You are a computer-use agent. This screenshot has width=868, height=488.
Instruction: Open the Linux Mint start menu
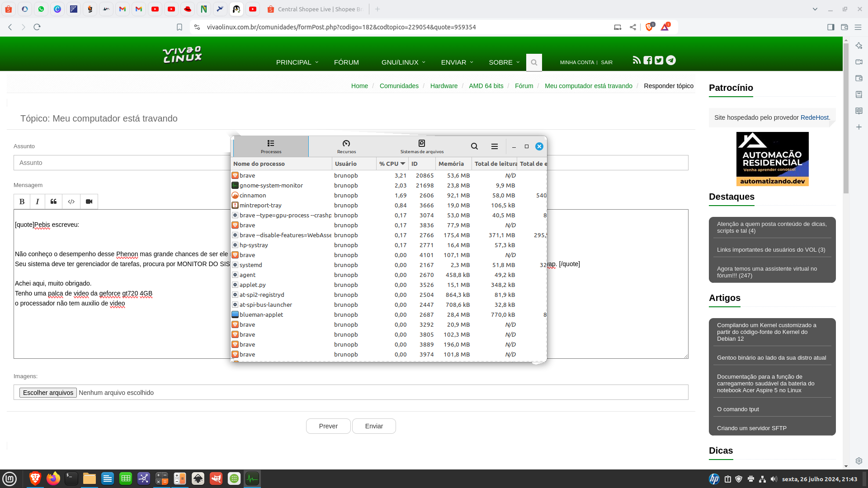(9, 479)
